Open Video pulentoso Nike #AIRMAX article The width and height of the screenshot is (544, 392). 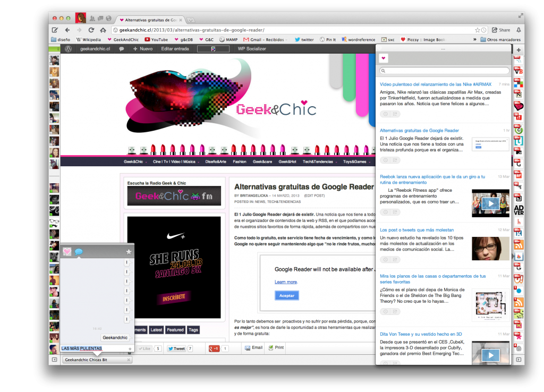coord(436,84)
